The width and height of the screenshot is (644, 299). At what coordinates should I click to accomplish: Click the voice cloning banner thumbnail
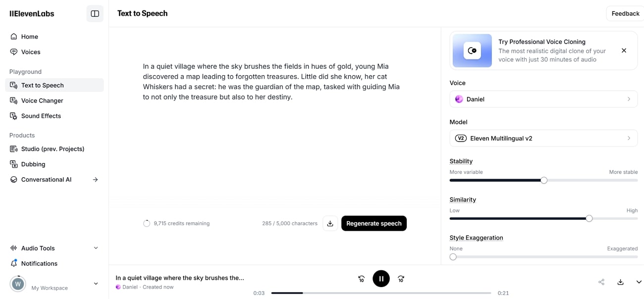(472, 50)
